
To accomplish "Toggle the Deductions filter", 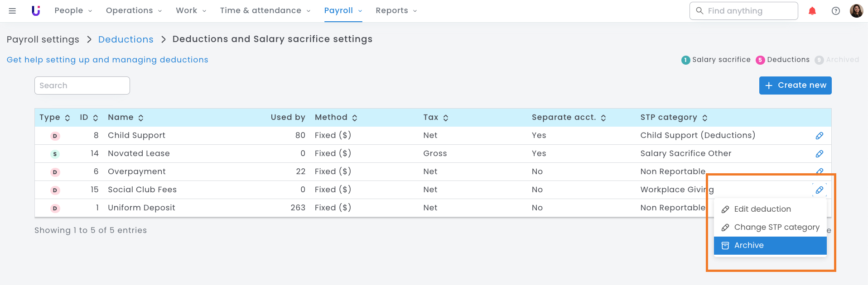I will (783, 60).
